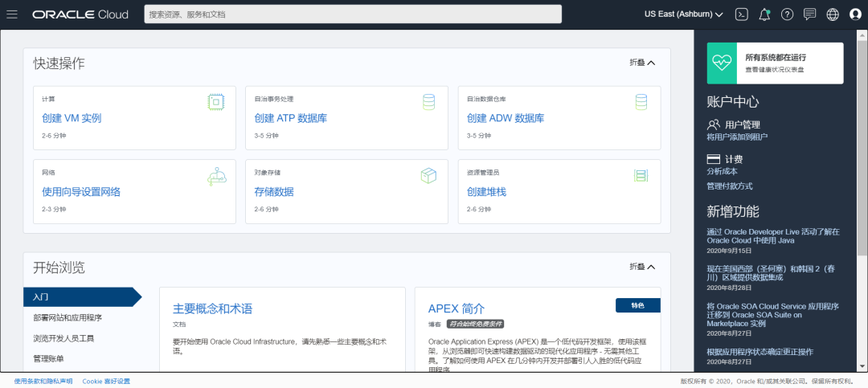The width and height of the screenshot is (868, 388).
Task: Click the 账户中心 heading
Action: click(733, 102)
